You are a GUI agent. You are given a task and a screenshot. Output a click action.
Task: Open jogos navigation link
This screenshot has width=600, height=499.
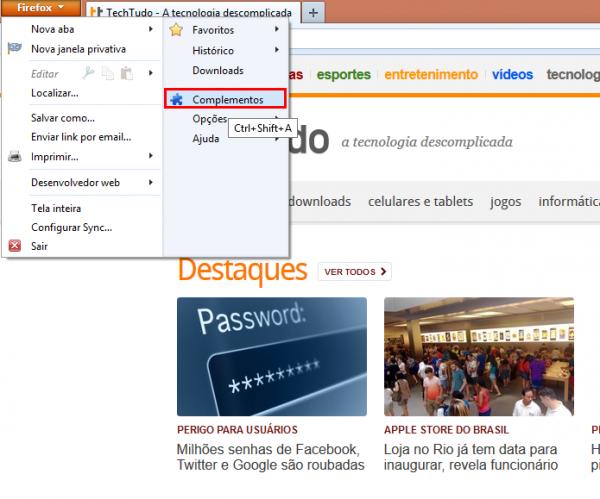tap(506, 202)
